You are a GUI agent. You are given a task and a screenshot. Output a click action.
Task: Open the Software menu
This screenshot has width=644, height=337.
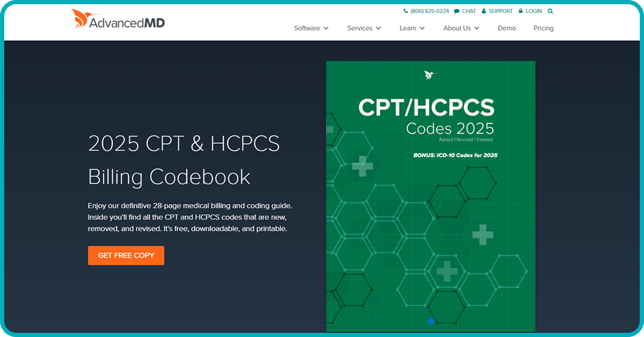point(307,28)
